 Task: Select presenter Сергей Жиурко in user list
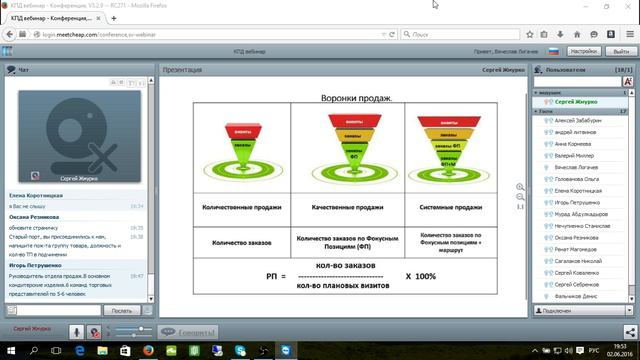click(580, 102)
